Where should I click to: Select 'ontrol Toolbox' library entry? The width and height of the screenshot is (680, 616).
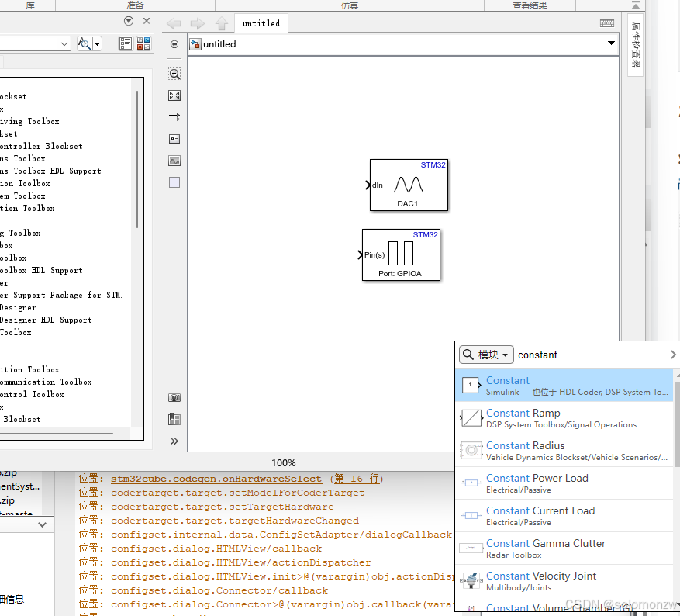pos(32,394)
